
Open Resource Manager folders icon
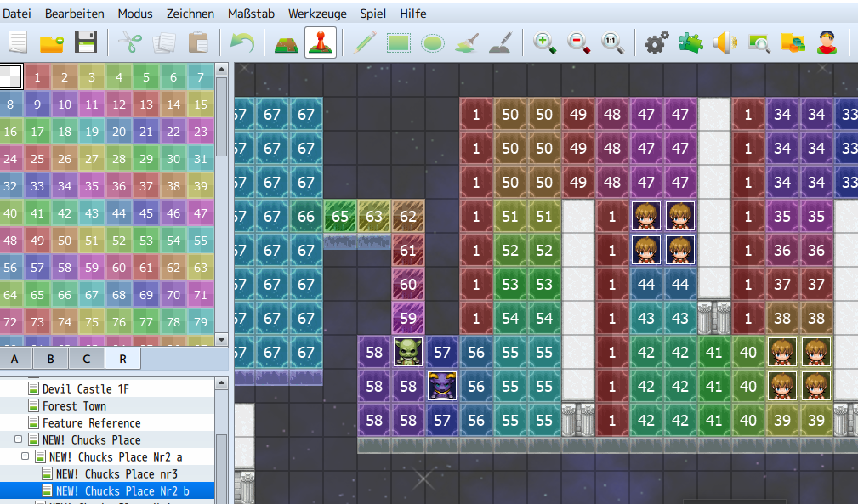pos(793,42)
